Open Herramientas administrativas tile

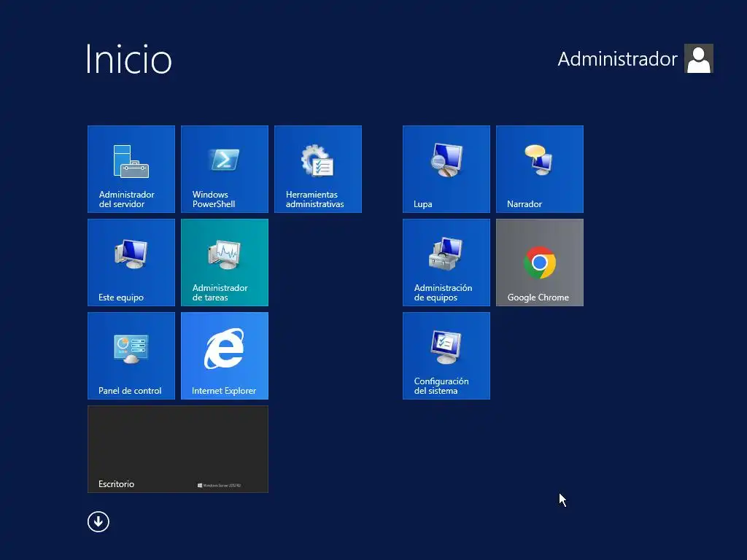click(318, 169)
